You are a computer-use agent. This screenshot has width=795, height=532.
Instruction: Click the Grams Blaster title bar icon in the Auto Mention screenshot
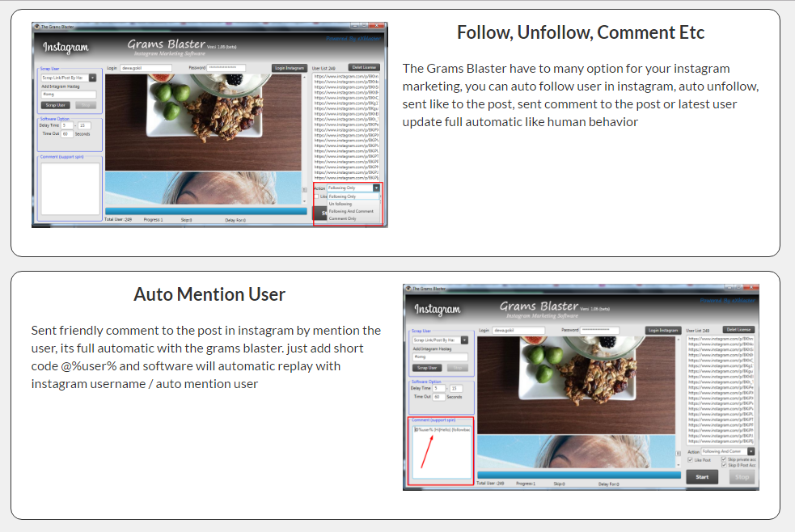[408, 289]
